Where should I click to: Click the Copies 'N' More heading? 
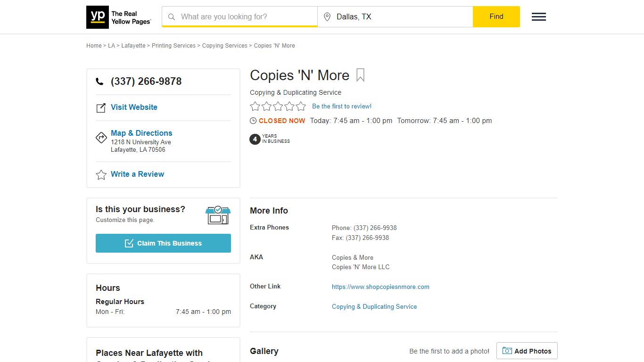(299, 75)
